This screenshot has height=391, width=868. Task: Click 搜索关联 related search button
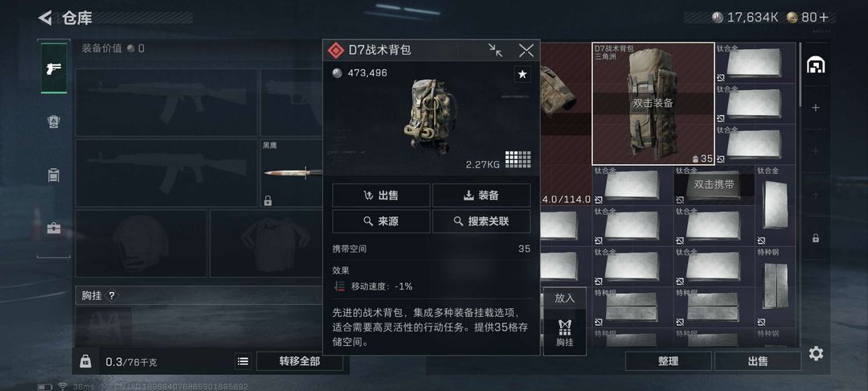[x=481, y=221]
